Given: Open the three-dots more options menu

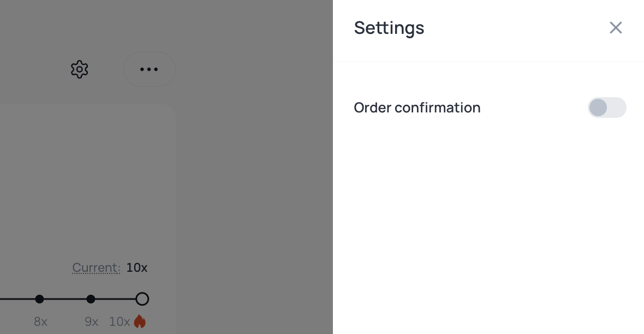Looking at the screenshot, I should (x=149, y=69).
